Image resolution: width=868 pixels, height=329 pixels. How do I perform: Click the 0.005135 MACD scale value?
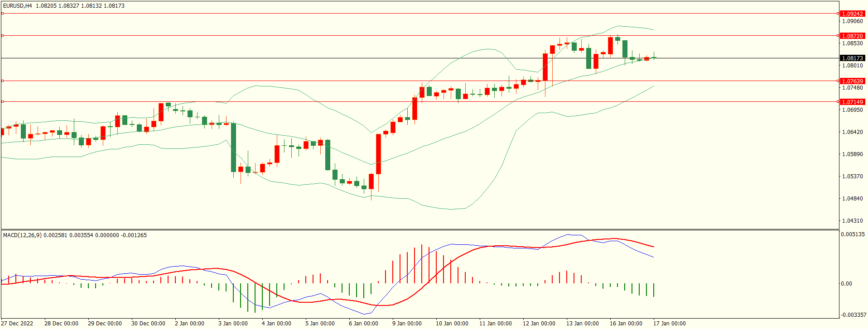tap(853, 234)
